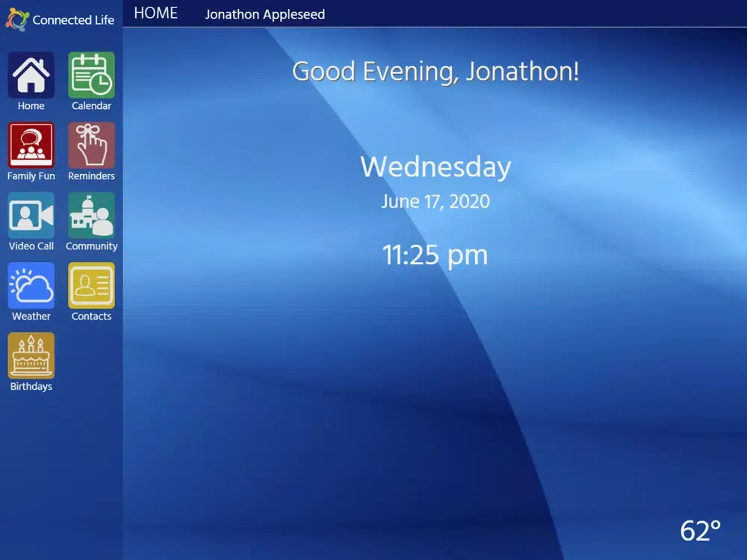This screenshot has height=560, width=747.
Task: Open the Contacts card icon
Action: click(91, 285)
